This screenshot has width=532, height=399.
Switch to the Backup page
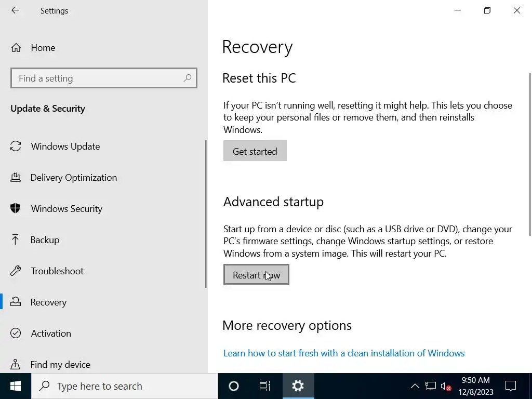point(104,240)
